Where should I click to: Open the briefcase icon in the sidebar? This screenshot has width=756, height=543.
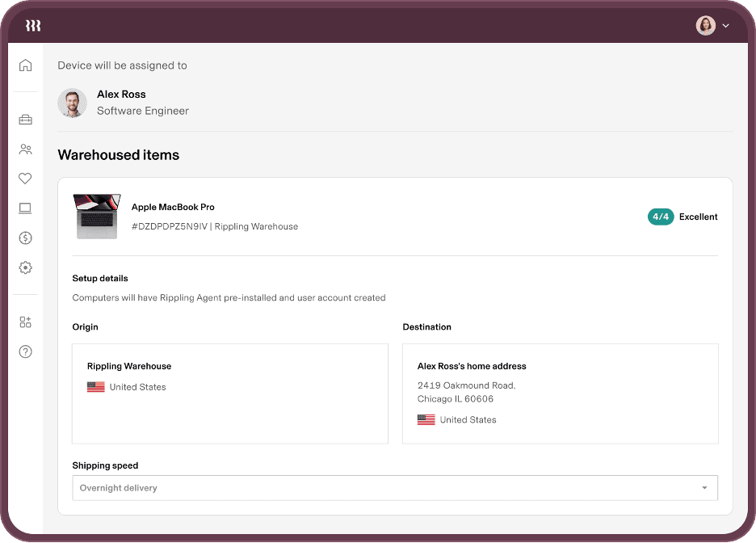tap(26, 120)
